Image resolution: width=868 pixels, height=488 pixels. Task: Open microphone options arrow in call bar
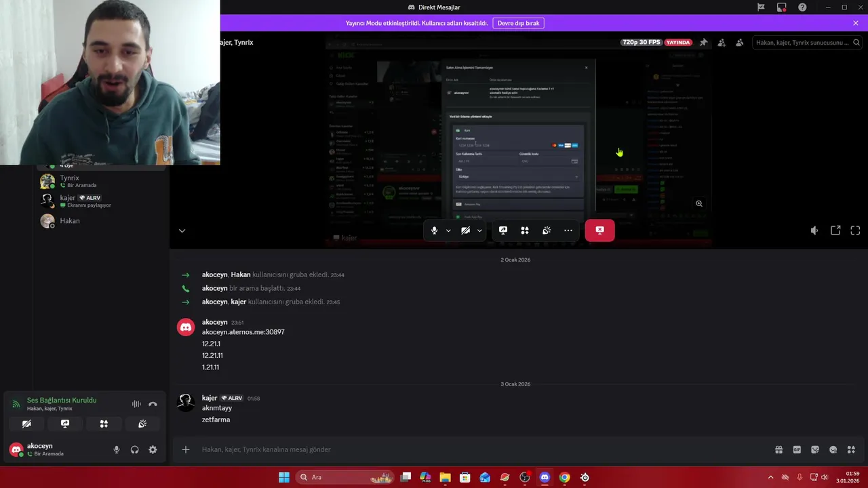tap(448, 230)
